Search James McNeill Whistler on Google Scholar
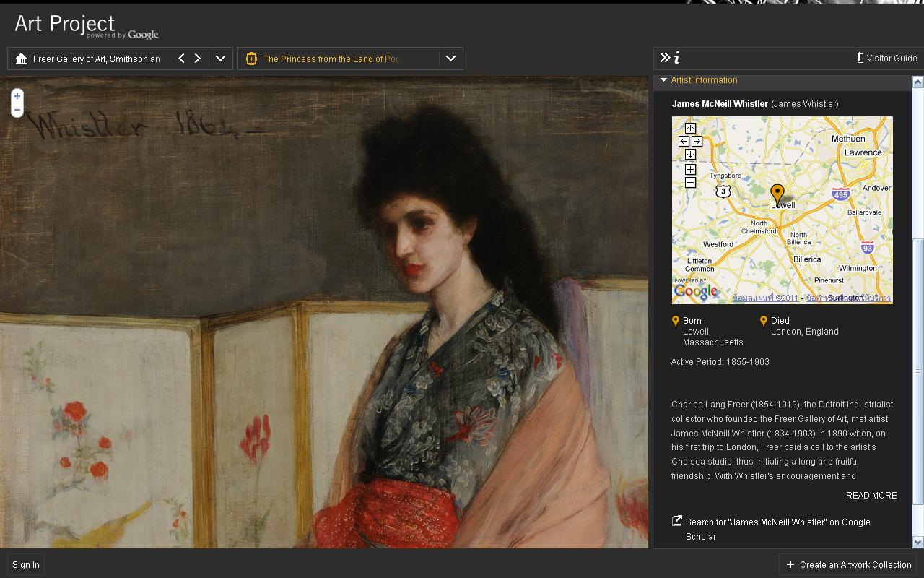Screen dimensions: 924x578 (x=778, y=530)
